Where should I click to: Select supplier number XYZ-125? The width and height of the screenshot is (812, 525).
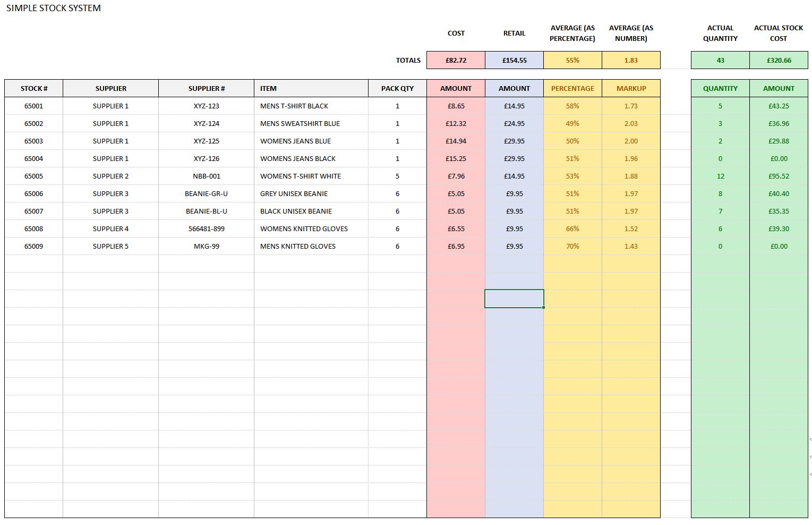click(x=206, y=141)
